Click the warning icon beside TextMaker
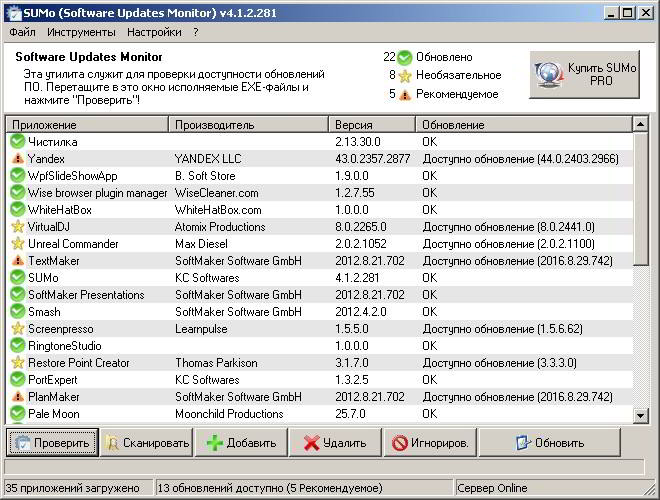The width and height of the screenshot is (660, 500). 18,261
